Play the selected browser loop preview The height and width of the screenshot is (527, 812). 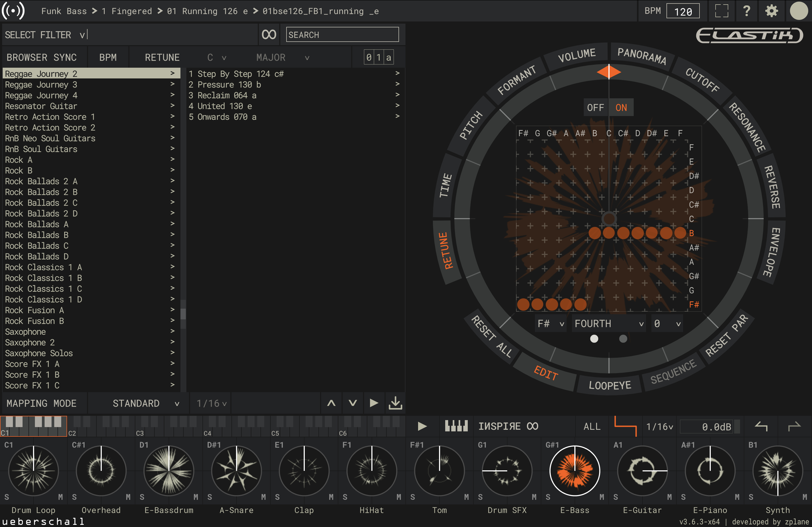click(x=374, y=403)
